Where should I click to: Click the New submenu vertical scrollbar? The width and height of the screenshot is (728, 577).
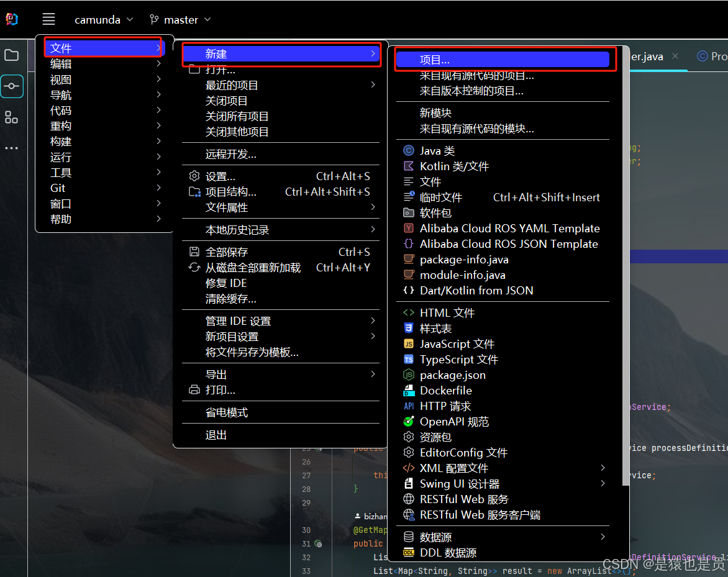[x=625, y=267]
